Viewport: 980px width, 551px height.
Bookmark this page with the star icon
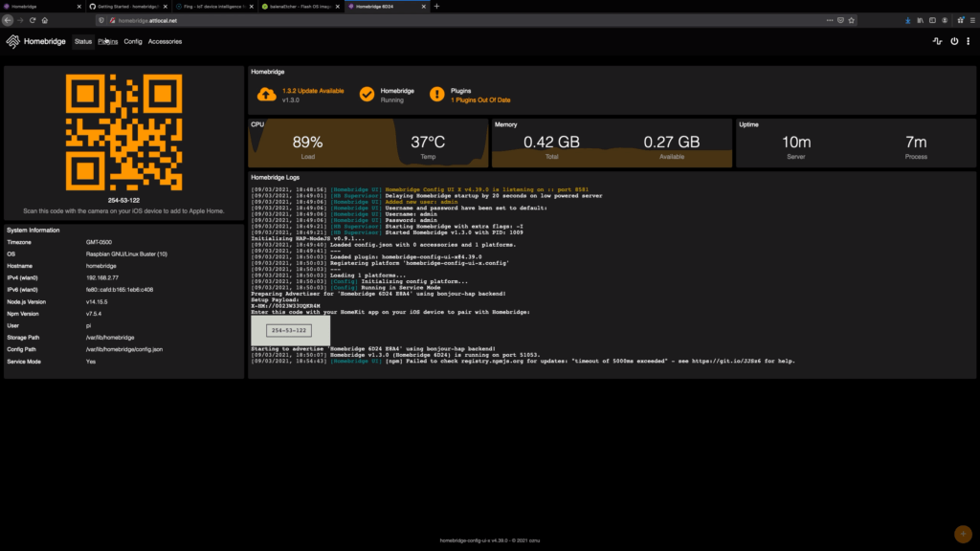click(851, 21)
